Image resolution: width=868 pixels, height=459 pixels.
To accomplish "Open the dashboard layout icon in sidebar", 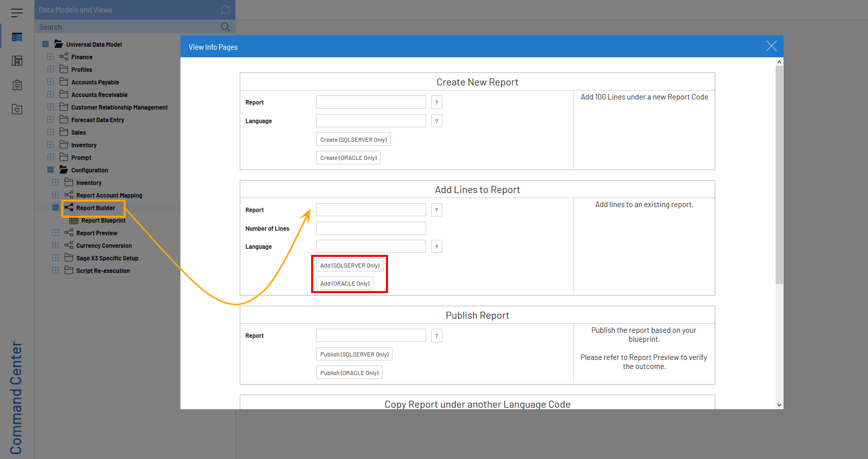I will (17, 61).
